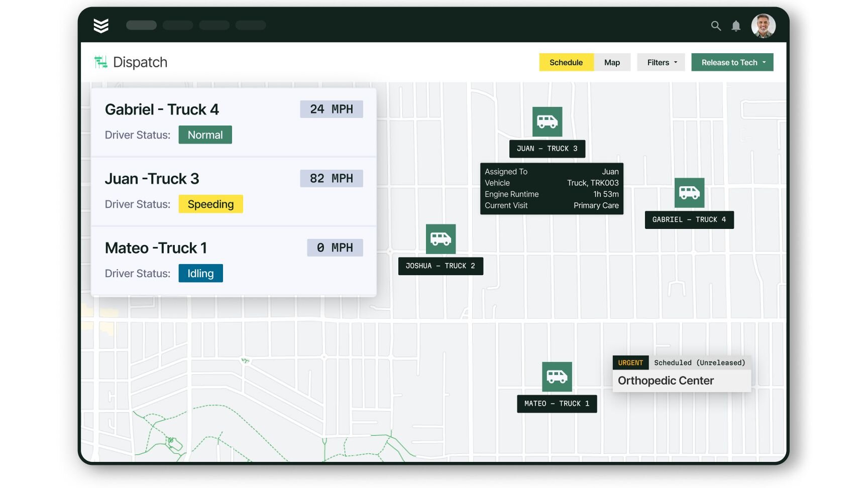This screenshot has width=868, height=488.
Task: Click the yellow Speeding status badge
Action: [x=210, y=204]
